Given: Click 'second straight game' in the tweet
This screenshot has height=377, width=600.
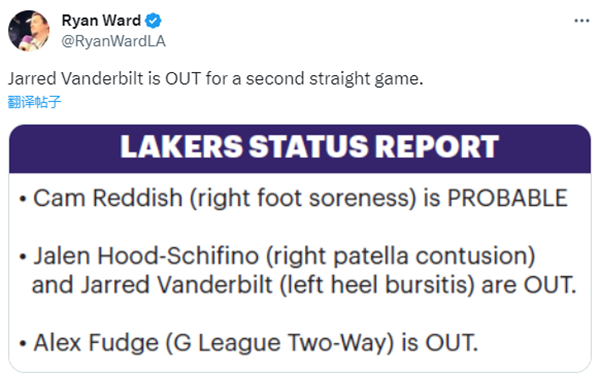Looking at the screenshot, I should [334, 79].
